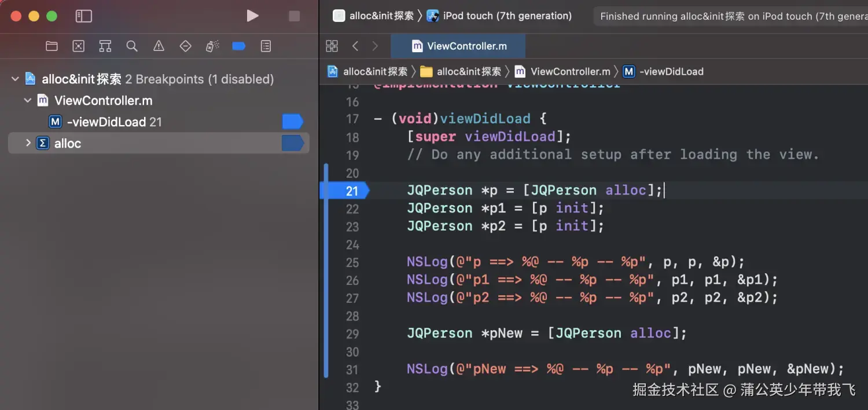
Task: Go forward in editor history
Action: 375,46
